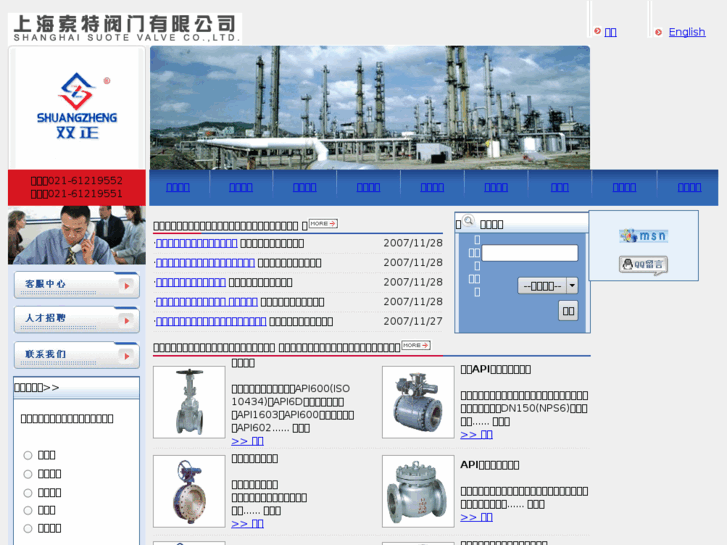The height and width of the screenshot is (545, 727).
Task: Open the 人才招聘 recruitment button
Action: [77, 320]
